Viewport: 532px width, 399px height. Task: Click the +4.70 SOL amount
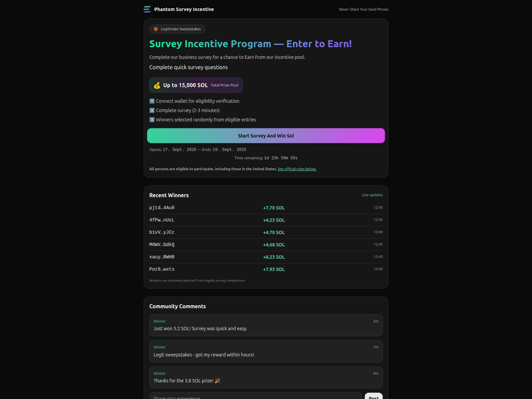(x=274, y=232)
